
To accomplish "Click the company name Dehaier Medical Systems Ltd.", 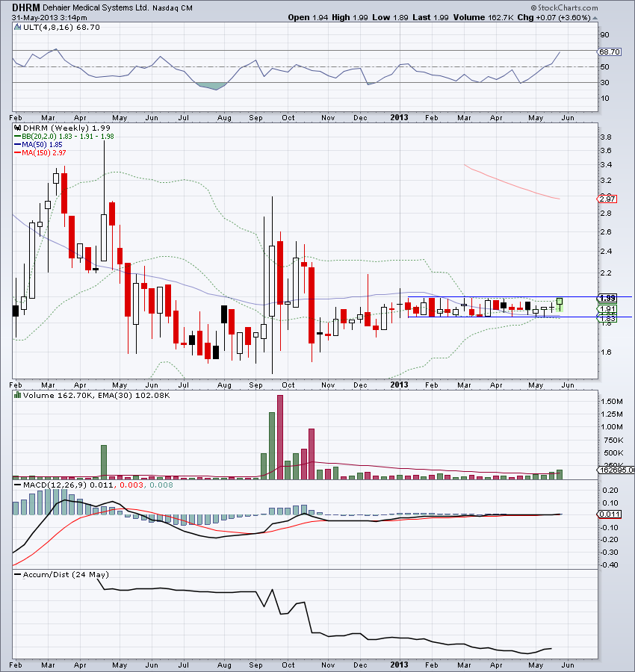I will tap(96, 7).
